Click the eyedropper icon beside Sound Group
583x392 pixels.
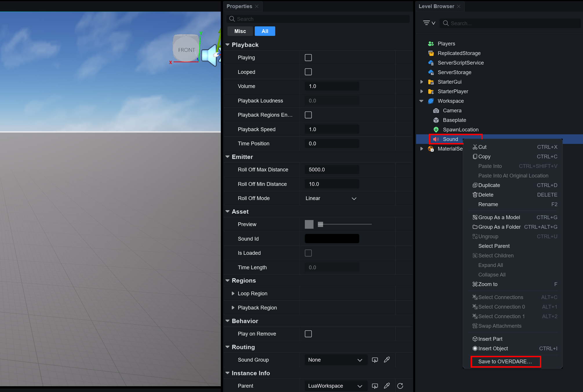(x=387, y=360)
